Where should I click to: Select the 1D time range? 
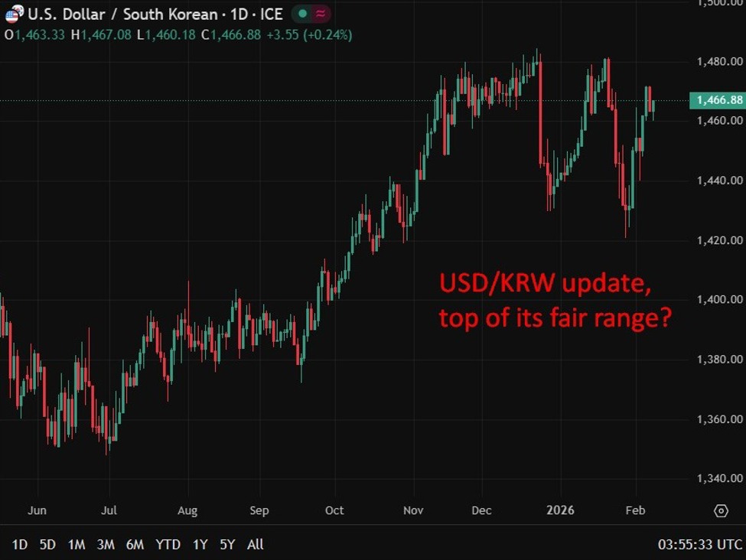[20, 545]
